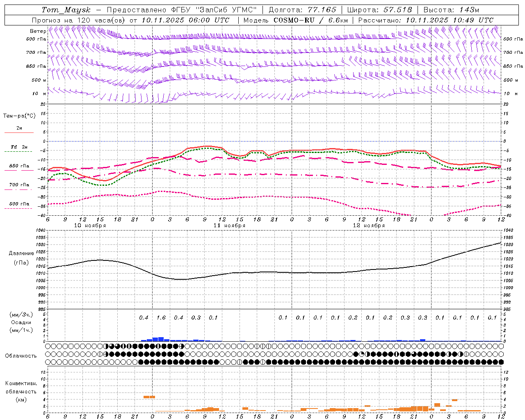Viewport: 525px width, 420px height.
Task: Select the elevation text 'Высота: 143м'
Action: click(451, 10)
